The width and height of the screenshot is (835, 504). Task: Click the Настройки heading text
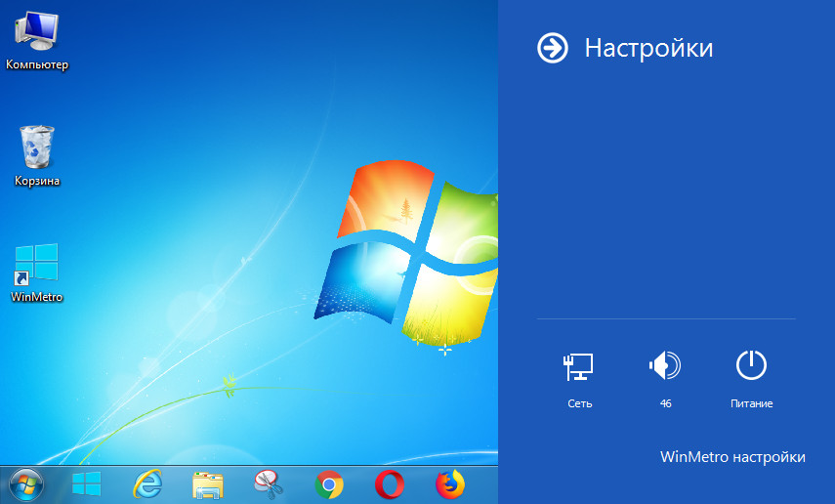pyautogui.click(x=648, y=48)
